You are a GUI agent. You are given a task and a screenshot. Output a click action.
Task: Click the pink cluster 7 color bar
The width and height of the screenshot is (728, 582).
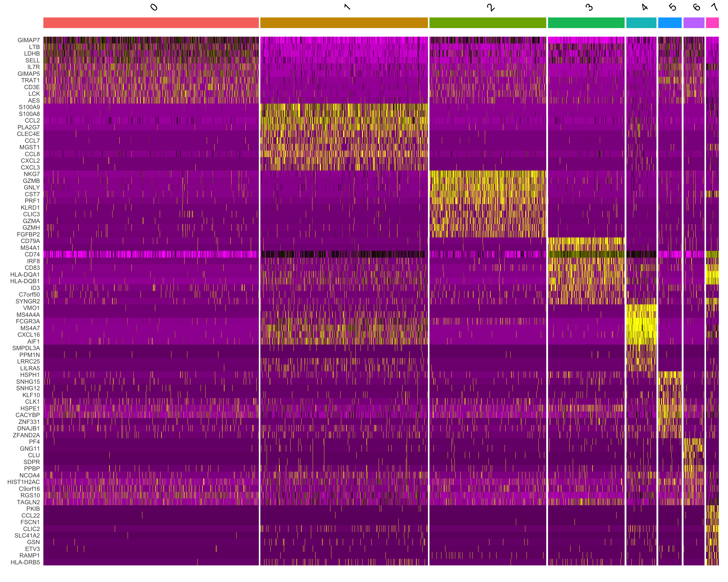(x=712, y=22)
